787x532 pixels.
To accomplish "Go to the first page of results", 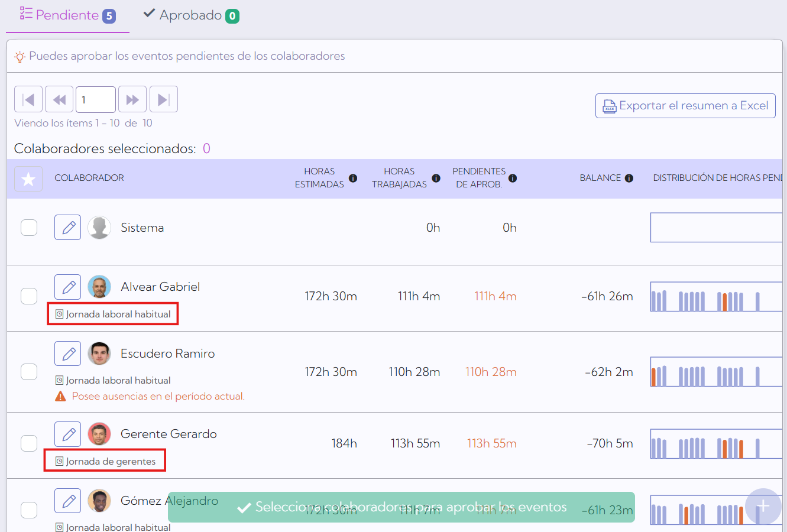I will (28, 99).
